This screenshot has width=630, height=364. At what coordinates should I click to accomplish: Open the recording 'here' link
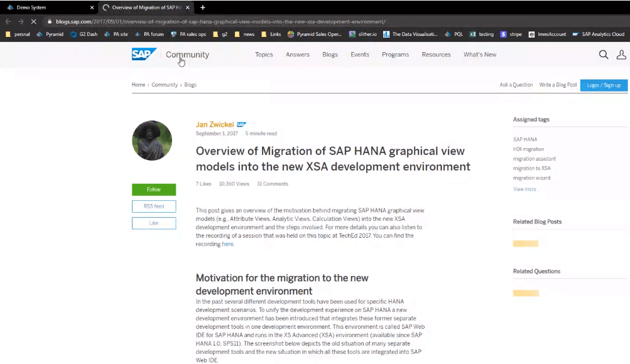pyautogui.click(x=227, y=244)
